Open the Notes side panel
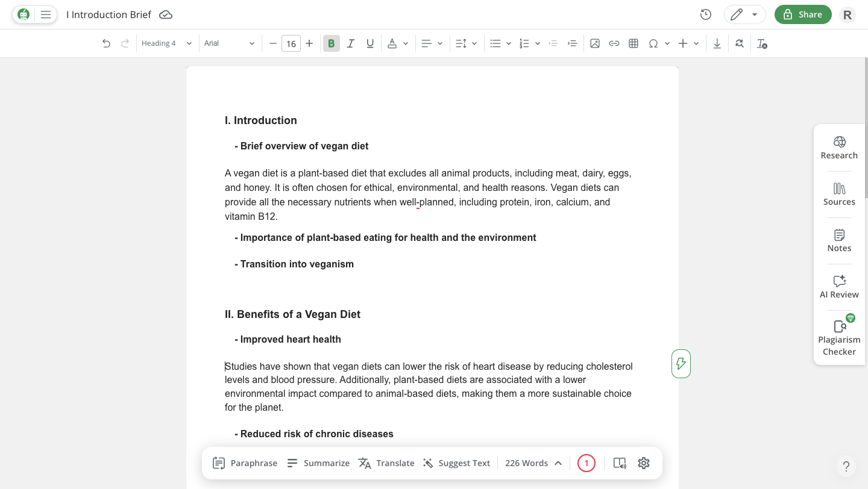This screenshot has width=868, height=489. 839,240
